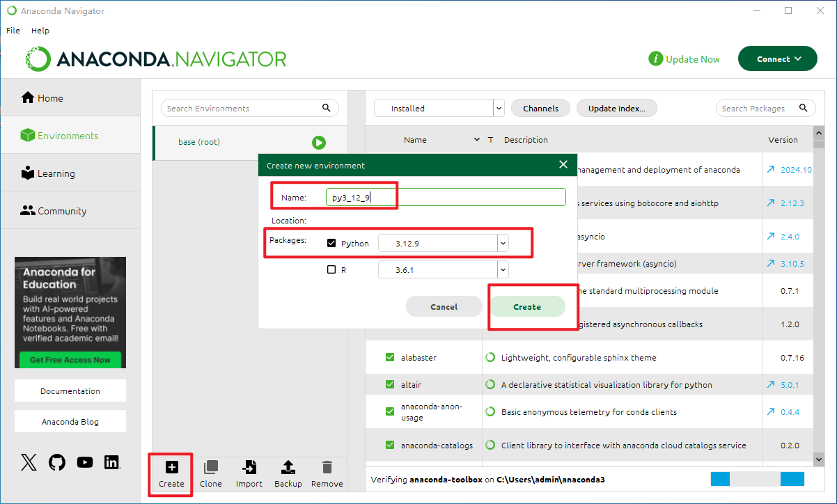Click the Anaconda Navigator logo in the header
This screenshot has width=837, height=504.
156,59
